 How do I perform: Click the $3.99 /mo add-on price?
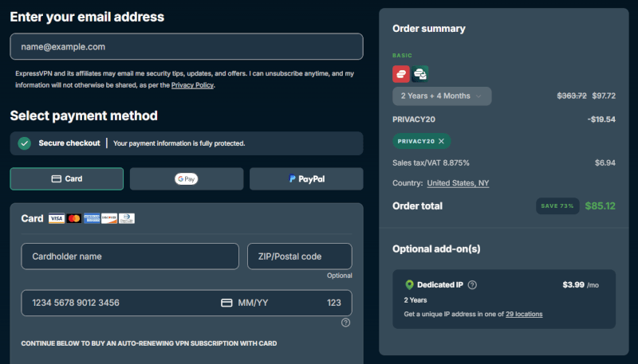click(x=581, y=285)
